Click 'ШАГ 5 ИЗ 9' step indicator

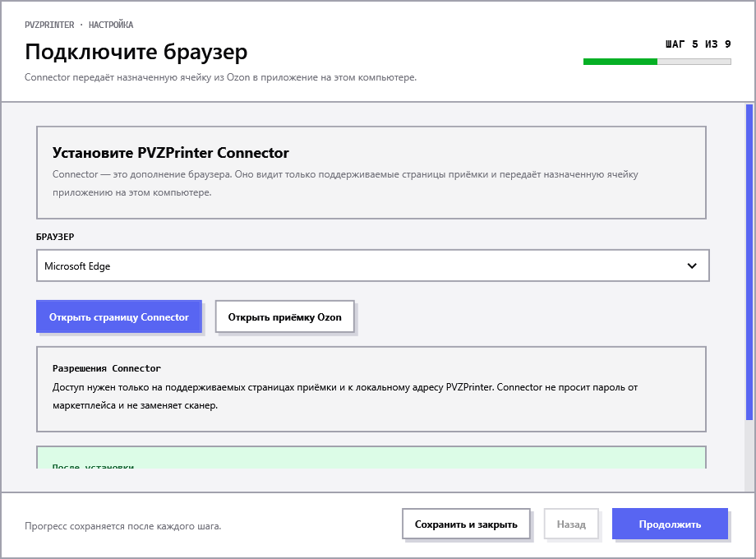pos(698,44)
